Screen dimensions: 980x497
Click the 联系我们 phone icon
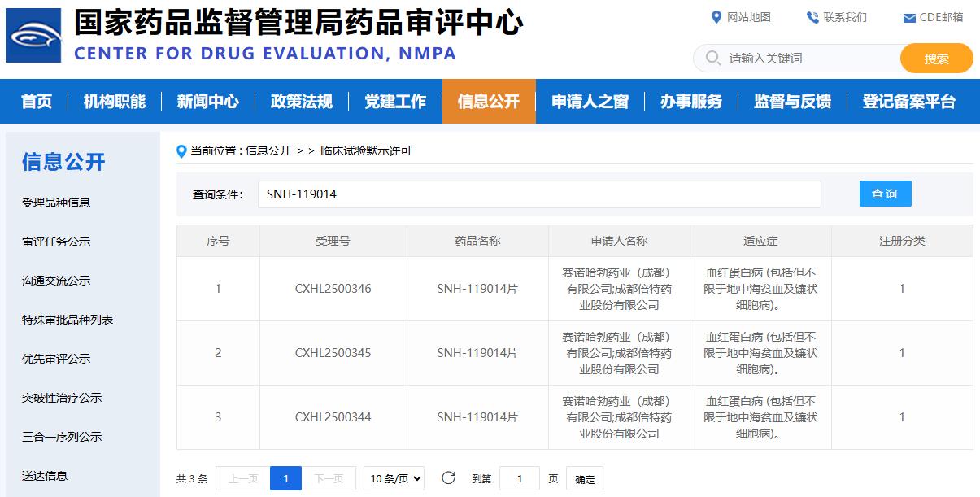tap(812, 17)
